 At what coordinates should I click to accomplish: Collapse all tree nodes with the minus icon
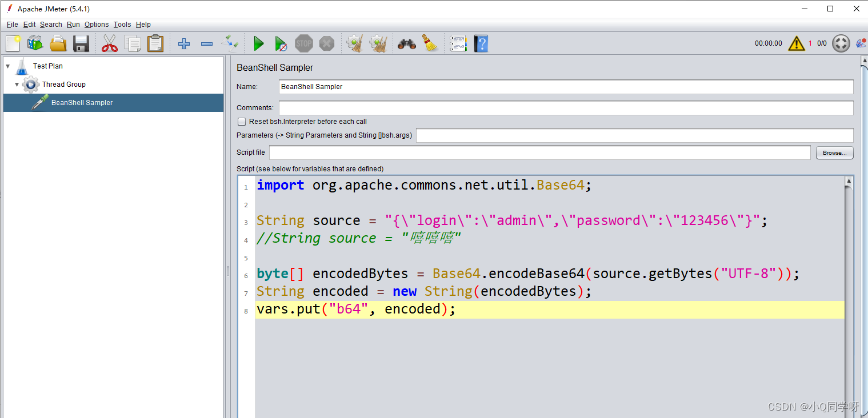[x=206, y=43]
